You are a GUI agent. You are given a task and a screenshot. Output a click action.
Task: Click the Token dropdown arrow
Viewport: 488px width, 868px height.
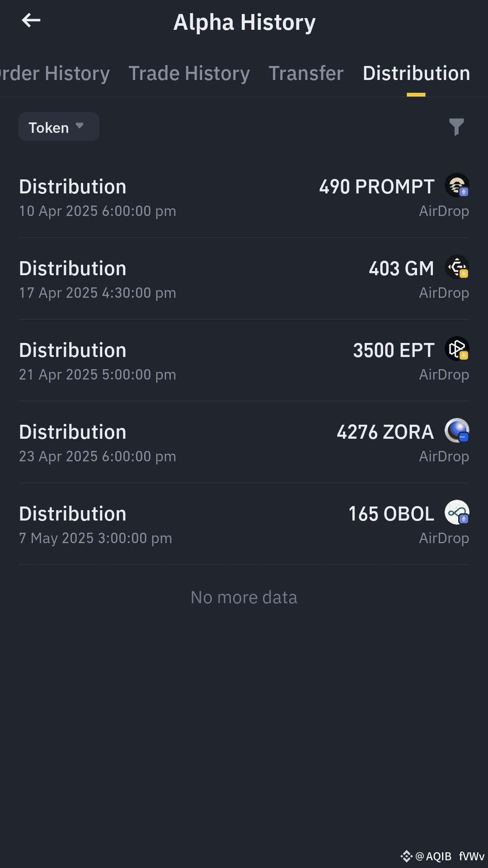(80, 126)
